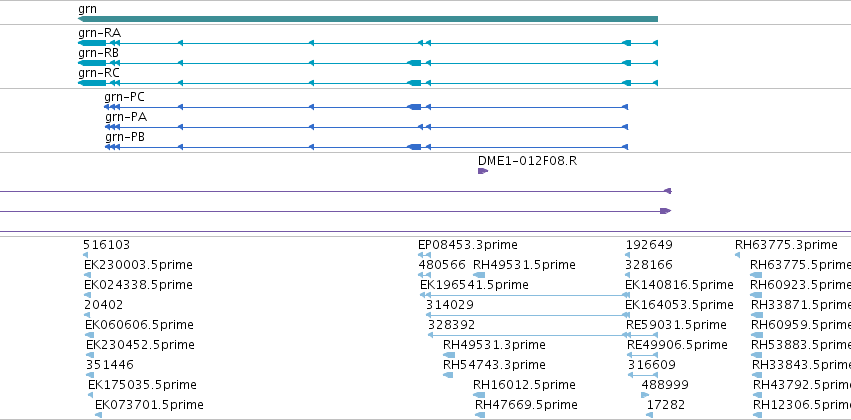Select EST EK140816.5prime
This screenshot has width=851, height=420.
coord(679,285)
